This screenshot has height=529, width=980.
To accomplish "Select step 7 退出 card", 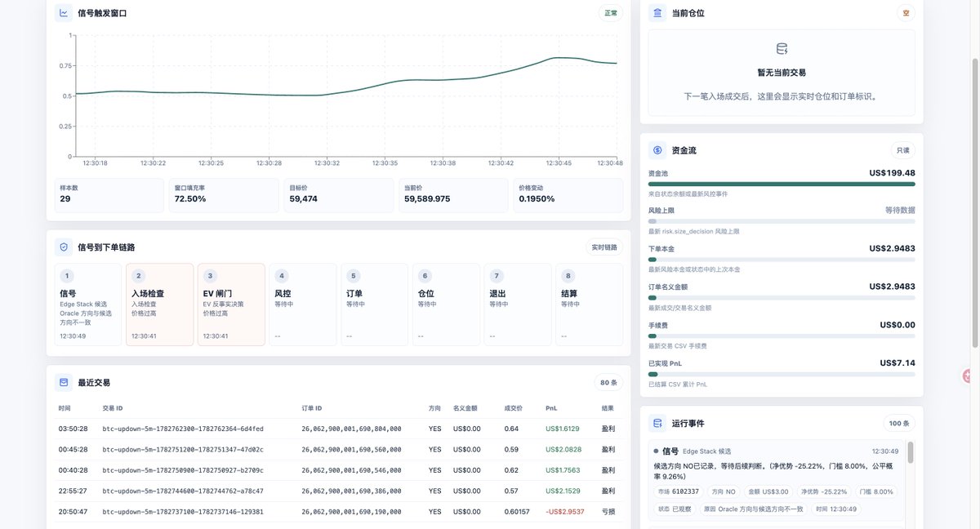I will 517,305.
